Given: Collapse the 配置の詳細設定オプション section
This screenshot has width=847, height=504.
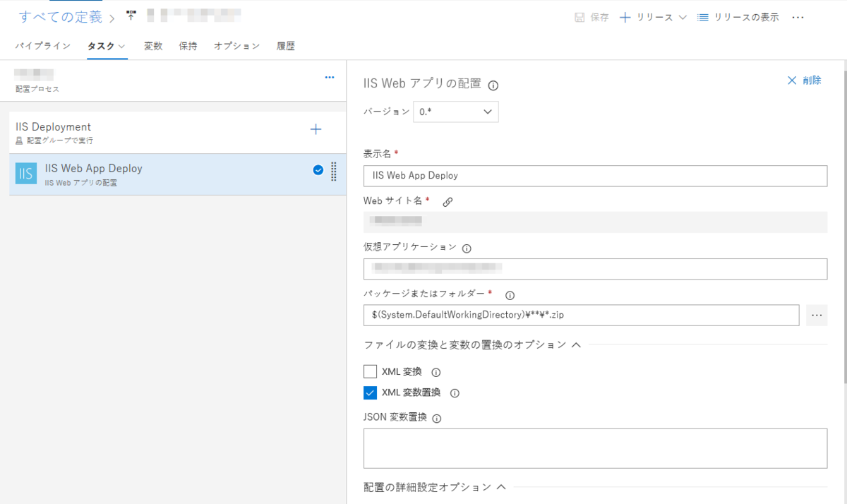Looking at the screenshot, I should tap(501, 486).
